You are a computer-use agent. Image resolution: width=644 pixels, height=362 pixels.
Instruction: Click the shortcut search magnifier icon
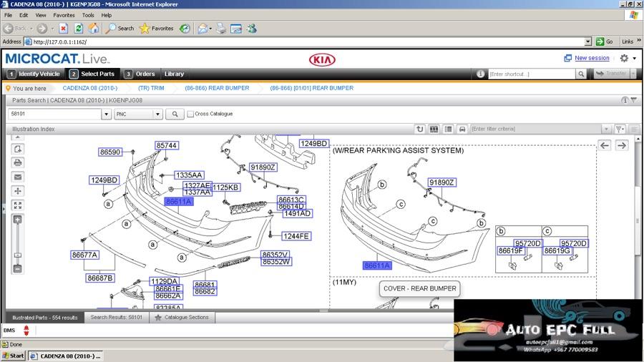(581, 74)
